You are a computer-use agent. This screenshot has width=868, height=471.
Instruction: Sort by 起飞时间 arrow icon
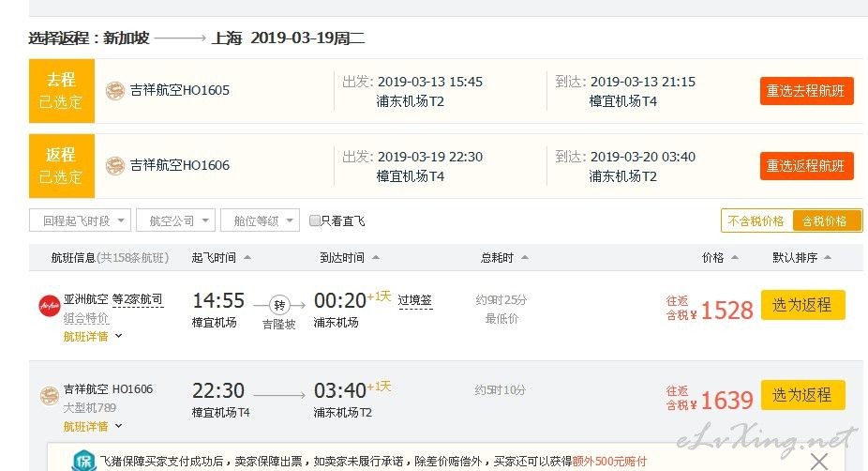click(x=247, y=257)
